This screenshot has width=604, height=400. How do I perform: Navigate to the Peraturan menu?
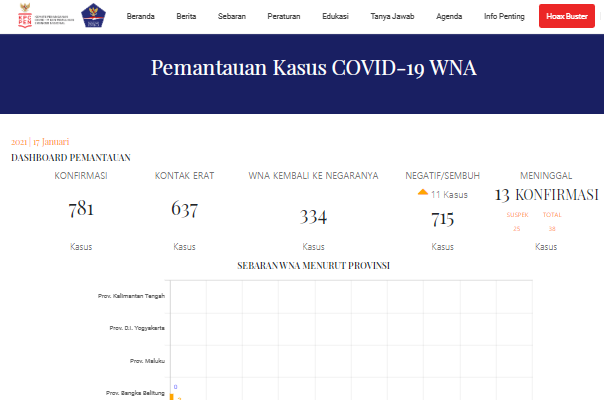tap(283, 17)
